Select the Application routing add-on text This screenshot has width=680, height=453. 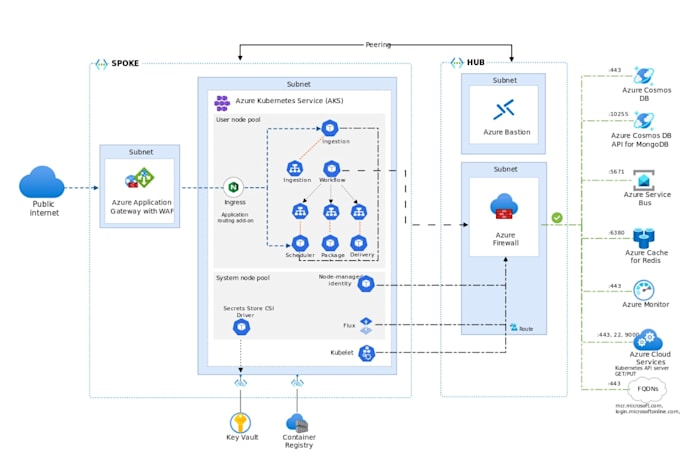click(235, 218)
